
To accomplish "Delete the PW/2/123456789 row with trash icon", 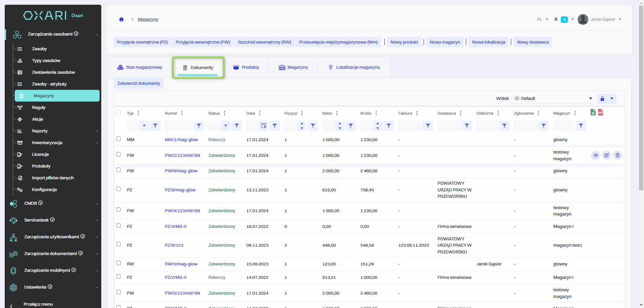I will 618,155.
